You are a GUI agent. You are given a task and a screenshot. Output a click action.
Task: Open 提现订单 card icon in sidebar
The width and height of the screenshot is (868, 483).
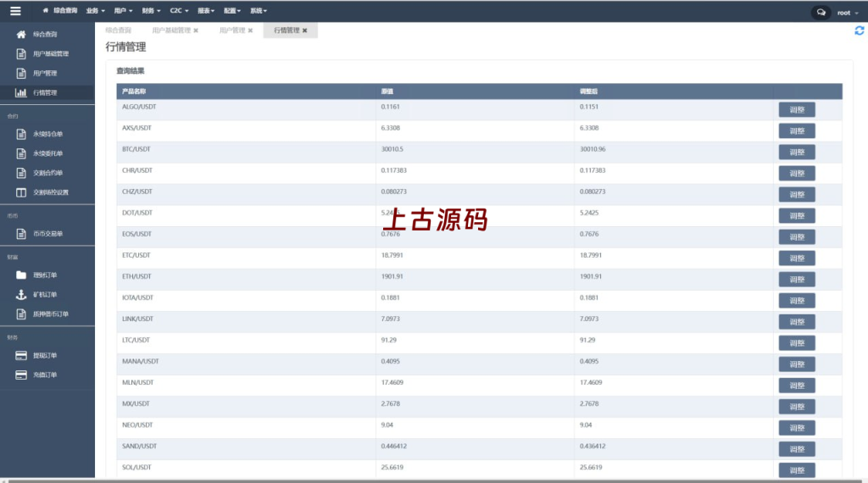click(x=21, y=355)
